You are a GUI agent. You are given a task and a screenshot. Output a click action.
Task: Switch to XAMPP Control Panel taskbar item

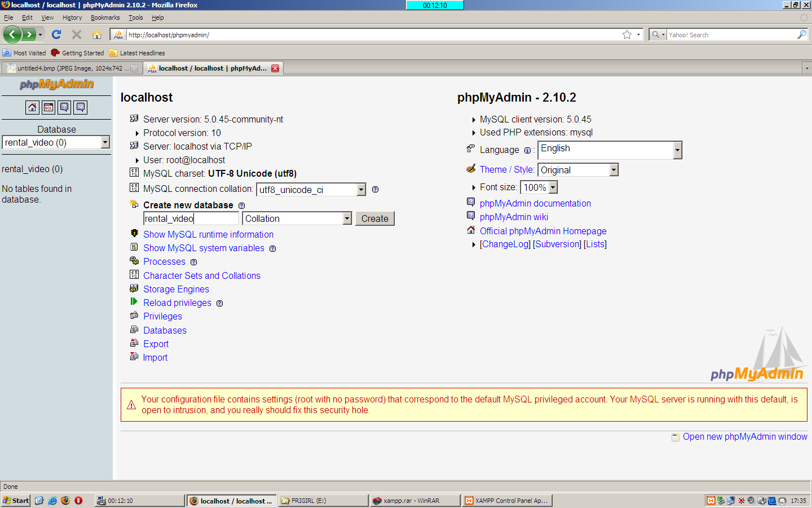[507, 501]
